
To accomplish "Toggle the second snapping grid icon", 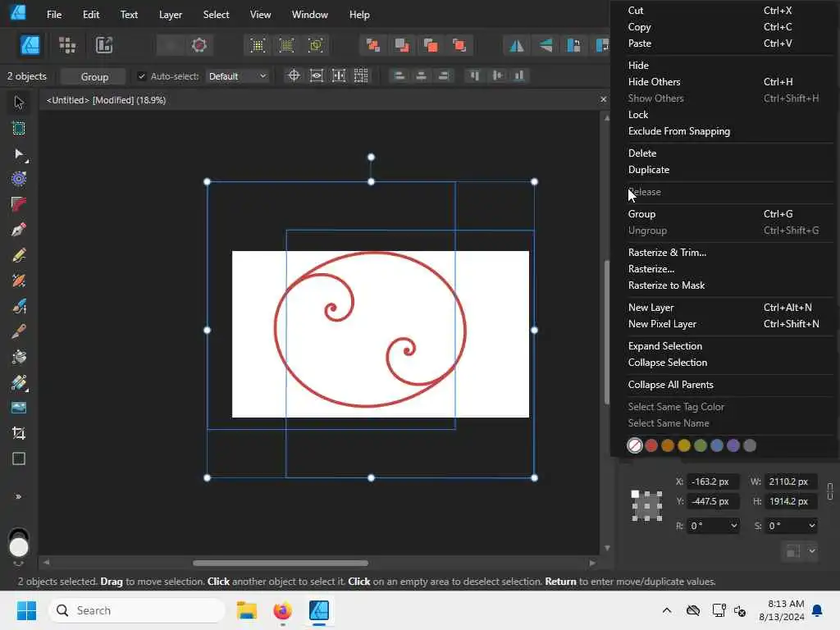I will [286, 46].
